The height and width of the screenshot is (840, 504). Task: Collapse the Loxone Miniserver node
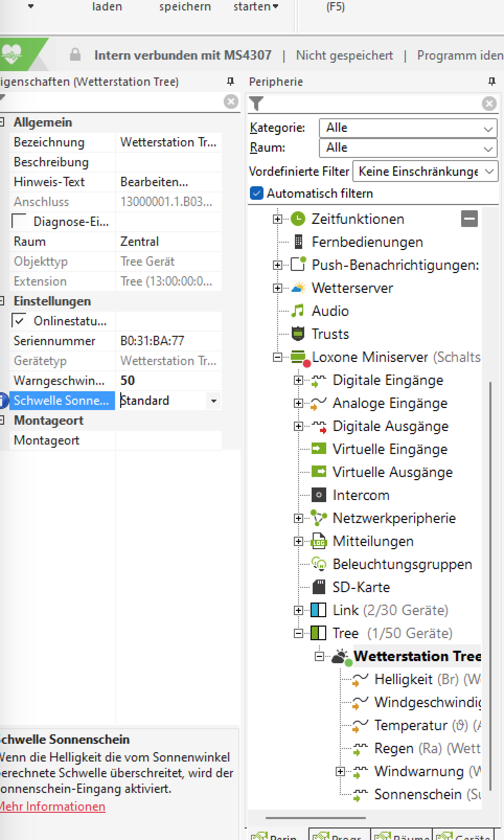tap(278, 357)
